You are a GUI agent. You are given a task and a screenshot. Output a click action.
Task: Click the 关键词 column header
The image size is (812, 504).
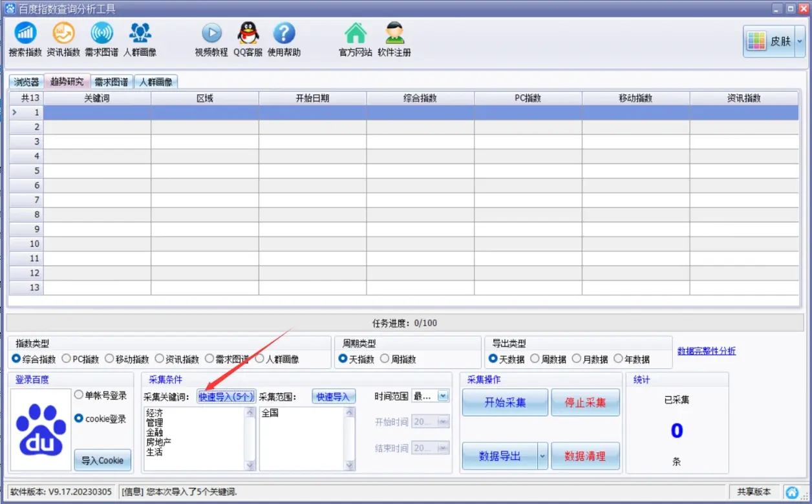pos(97,98)
